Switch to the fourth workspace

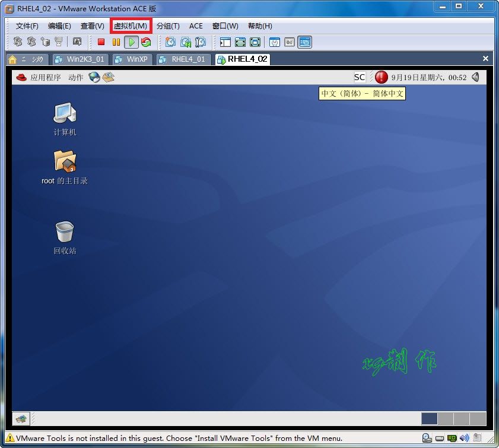[478, 419]
